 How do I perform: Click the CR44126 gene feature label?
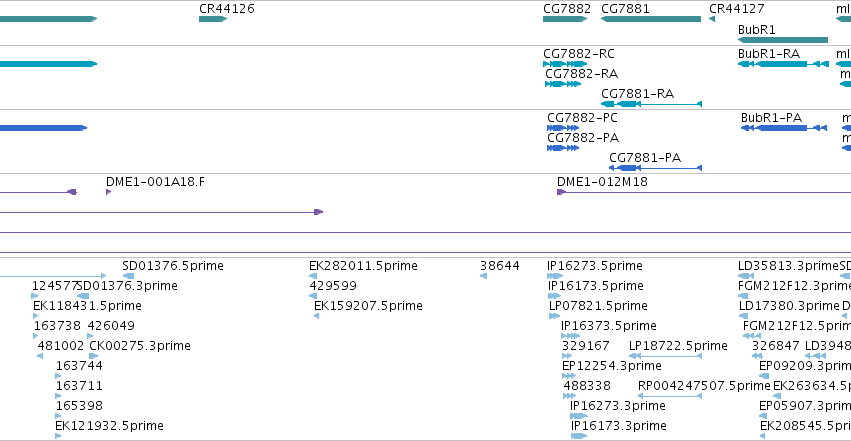pos(226,9)
